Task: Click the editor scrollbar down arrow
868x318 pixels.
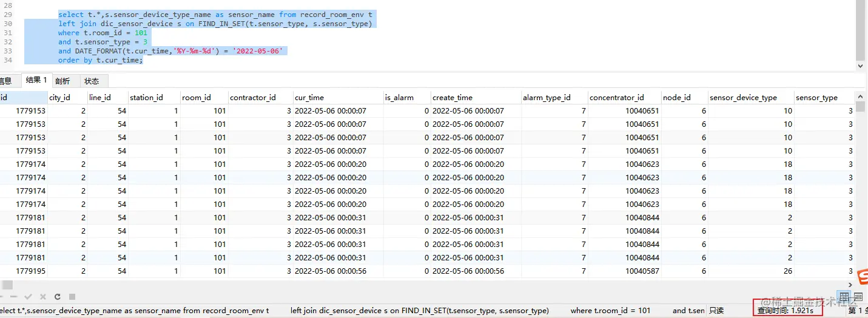Action: click(x=861, y=66)
